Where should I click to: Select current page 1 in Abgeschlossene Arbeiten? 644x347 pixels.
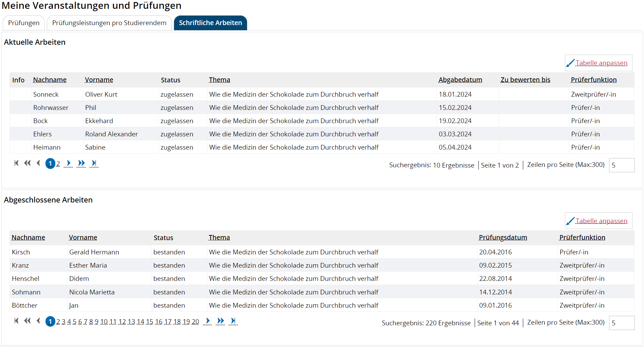[x=50, y=321]
